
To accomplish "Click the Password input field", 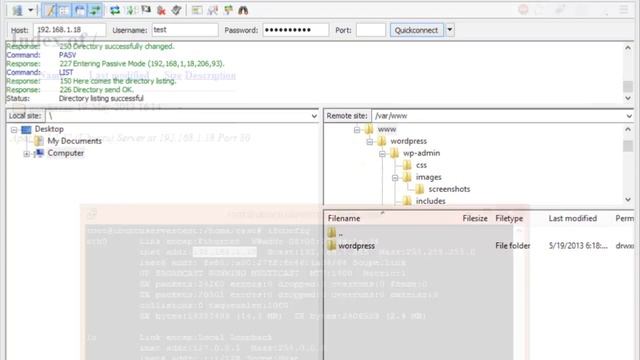I will (296, 30).
